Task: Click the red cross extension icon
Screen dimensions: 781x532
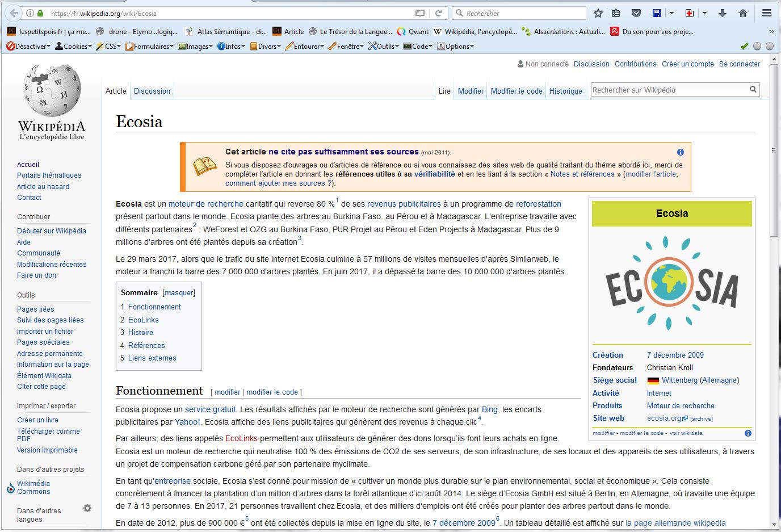Action: (690, 13)
